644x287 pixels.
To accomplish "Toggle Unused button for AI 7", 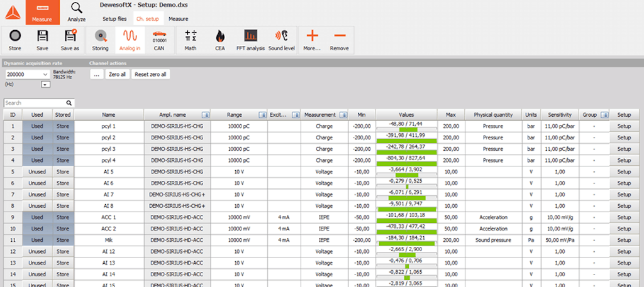I will tap(37, 194).
